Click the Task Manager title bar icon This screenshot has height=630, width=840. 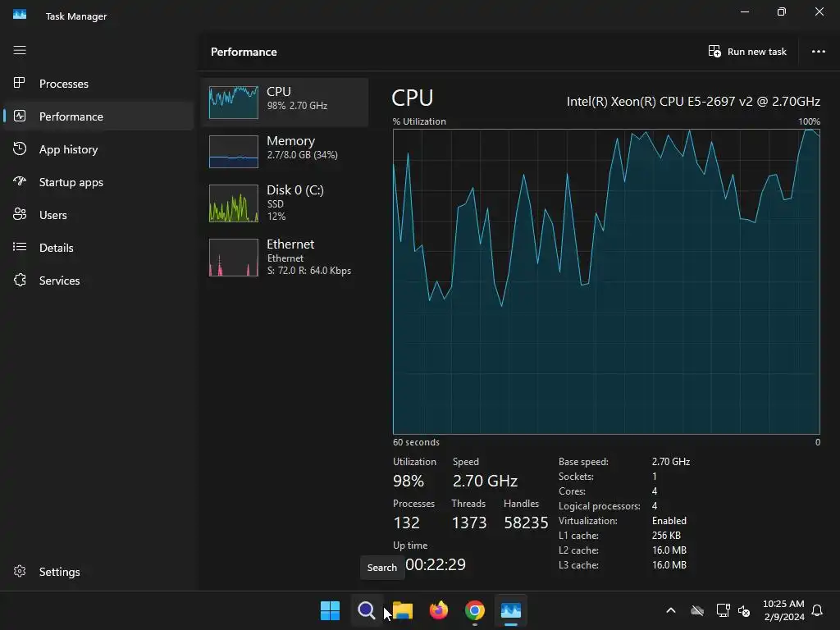[x=20, y=15]
